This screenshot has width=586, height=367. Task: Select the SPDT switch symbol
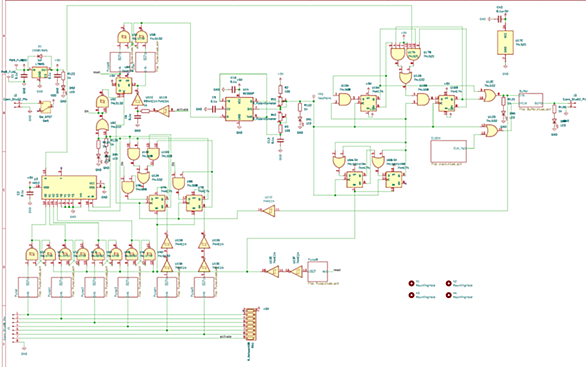45,107
